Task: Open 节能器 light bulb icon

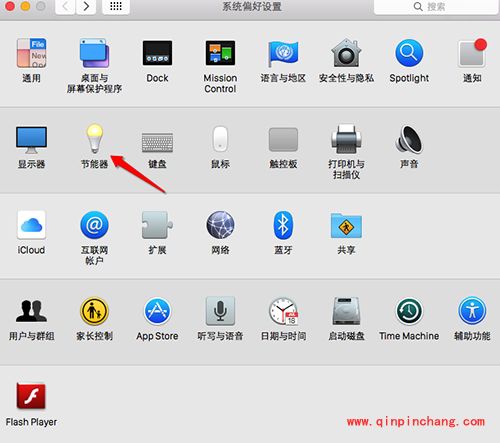Action: [x=95, y=138]
